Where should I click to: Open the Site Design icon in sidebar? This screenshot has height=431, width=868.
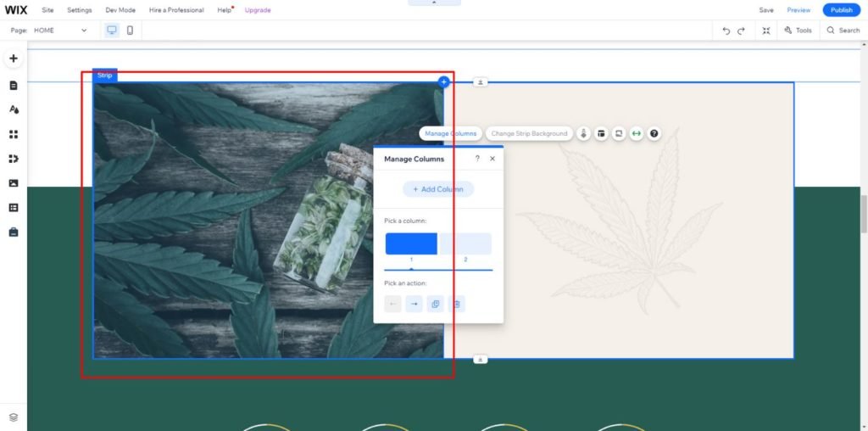tap(14, 109)
